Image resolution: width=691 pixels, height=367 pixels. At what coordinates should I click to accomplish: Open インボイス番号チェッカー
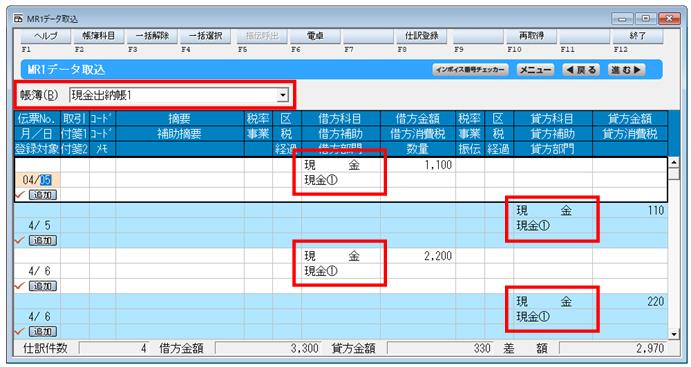coord(470,70)
